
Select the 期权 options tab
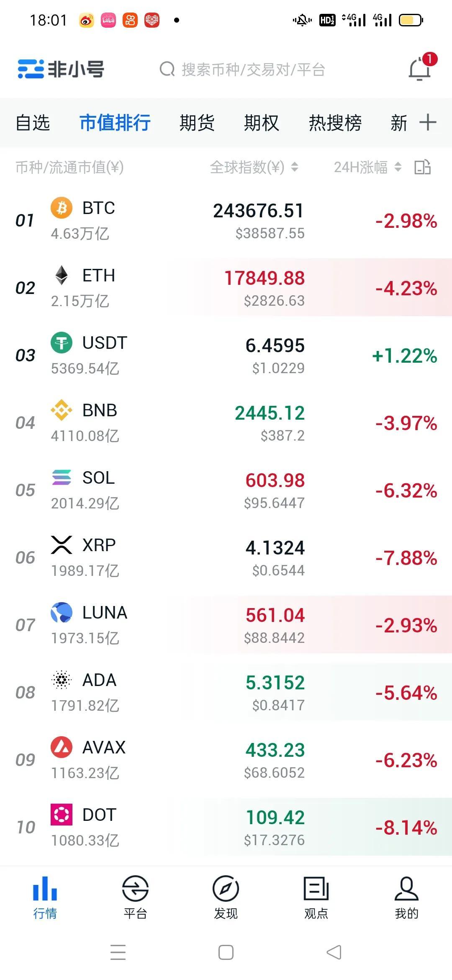(261, 123)
